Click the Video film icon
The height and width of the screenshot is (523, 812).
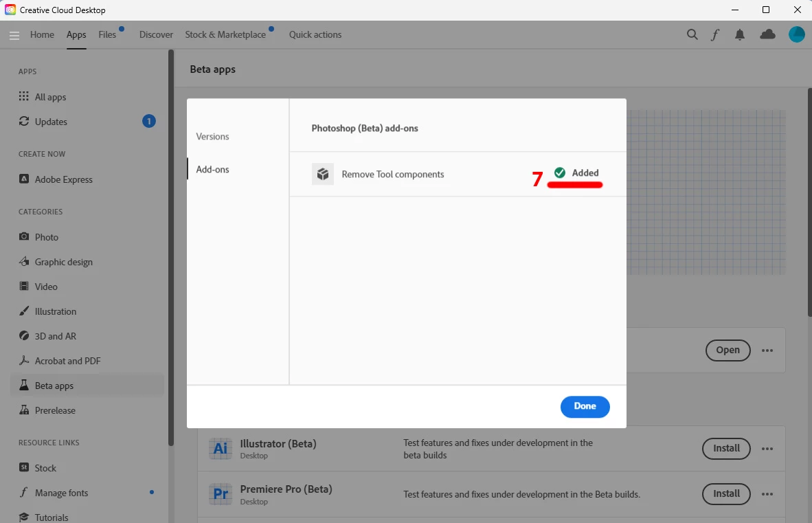pyautogui.click(x=24, y=286)
